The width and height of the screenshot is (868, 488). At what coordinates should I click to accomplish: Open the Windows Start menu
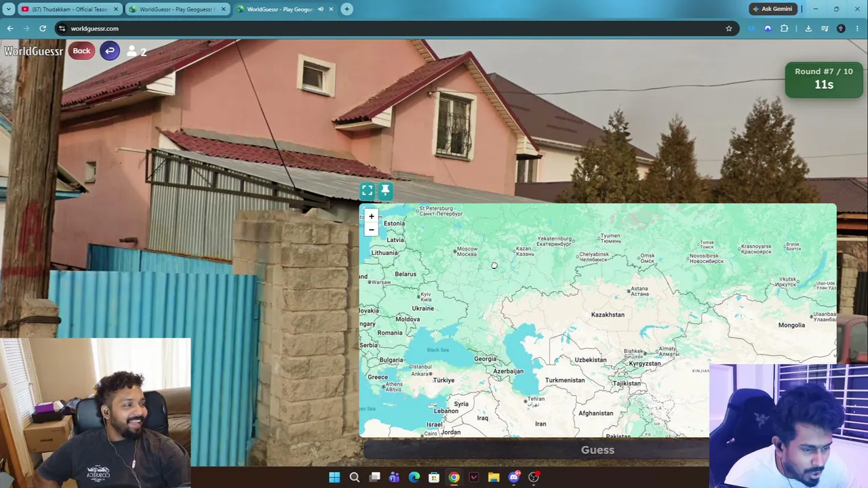pyautogui.click(x=334, y=477)
